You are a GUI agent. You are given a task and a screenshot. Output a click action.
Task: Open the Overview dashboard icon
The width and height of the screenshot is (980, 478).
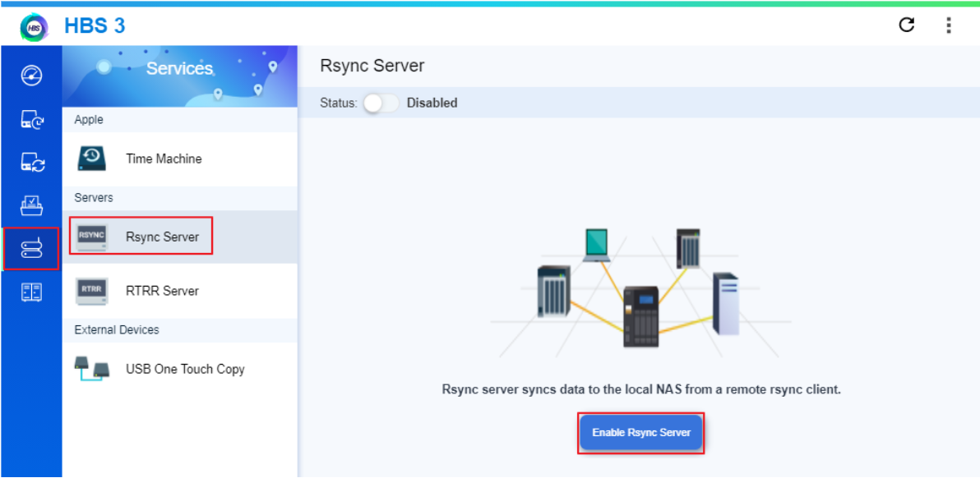point(30,76)
